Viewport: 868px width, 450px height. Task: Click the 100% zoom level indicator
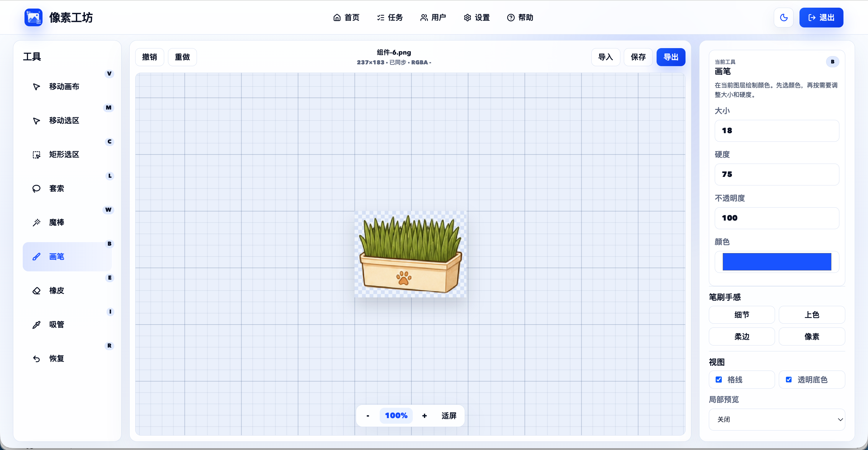(396, 416)
